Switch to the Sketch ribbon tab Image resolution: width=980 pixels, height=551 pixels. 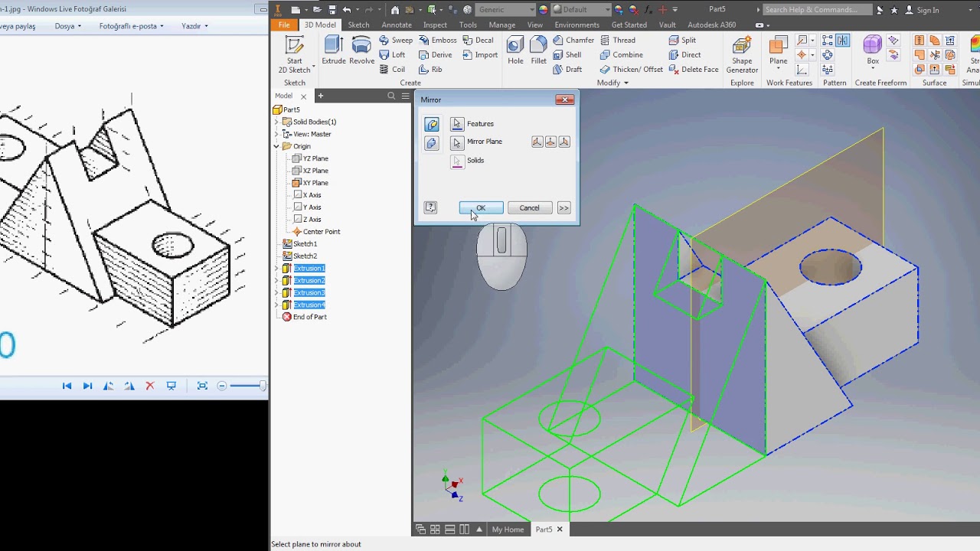point(358,25)
